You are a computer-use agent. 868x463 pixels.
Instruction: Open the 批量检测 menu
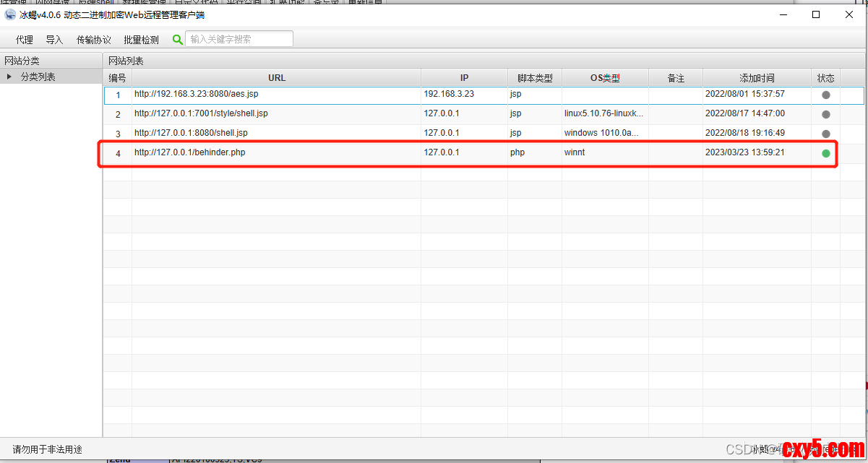tap(141, 40)
